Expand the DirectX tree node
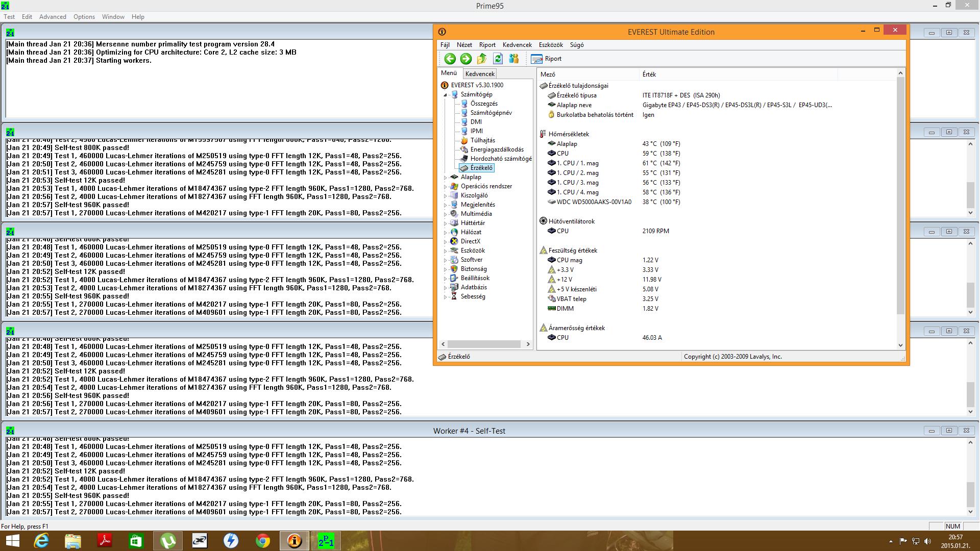This screenshot has height=551, width=980. [445, 242]
